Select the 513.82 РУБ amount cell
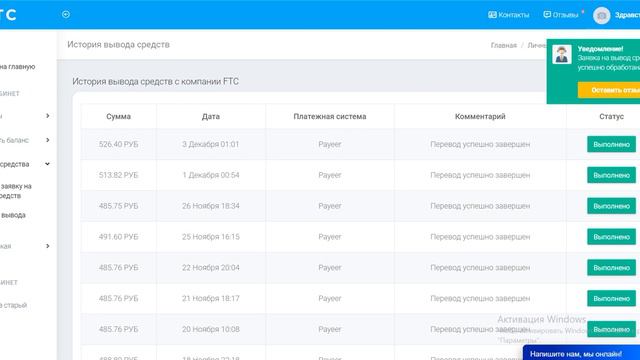The width and height of the screenshot is (640, 360). point(118,175)
